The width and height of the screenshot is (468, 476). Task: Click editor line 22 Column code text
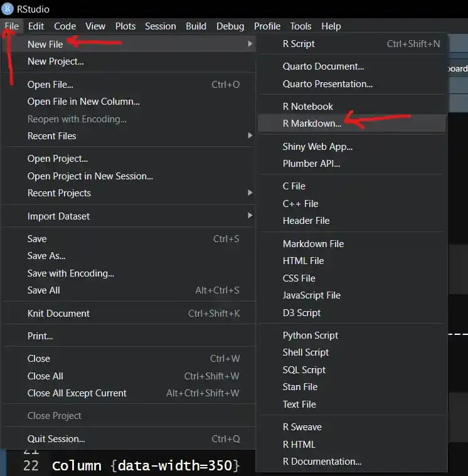146,466
